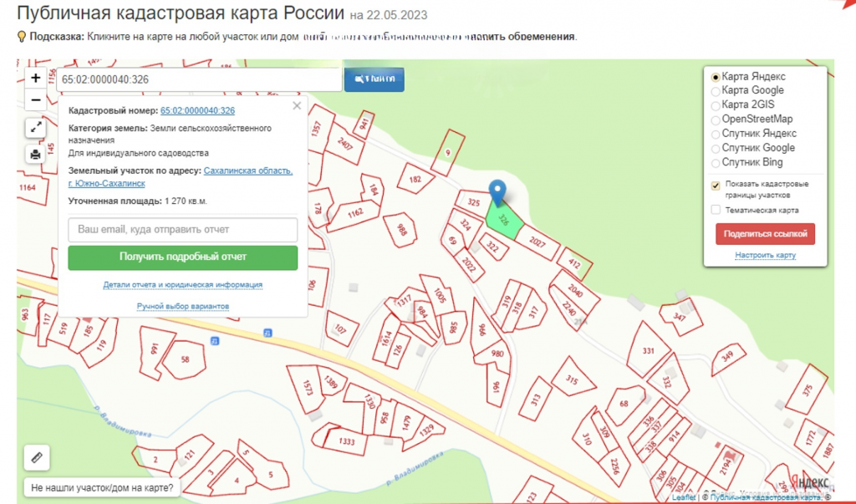Zoom out with the minus button
Viewport: 856px width, 504px height.
click(x=35, y=100)
